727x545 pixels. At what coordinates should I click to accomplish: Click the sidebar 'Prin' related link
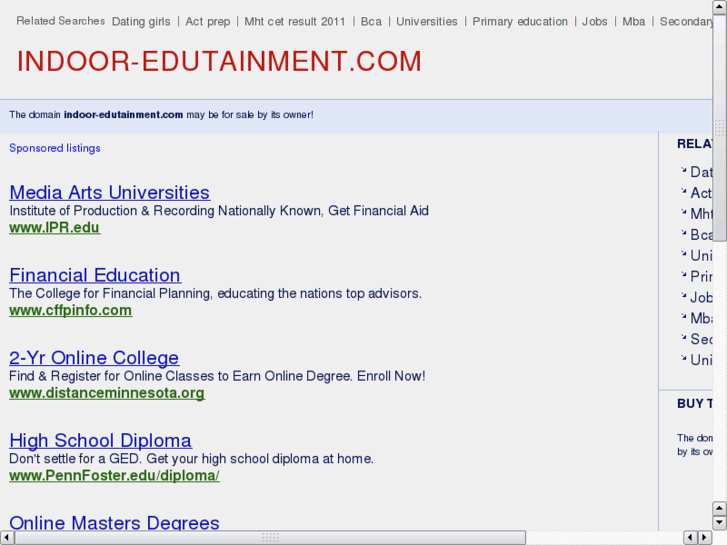pyautogui.click(x=701, y=276)
